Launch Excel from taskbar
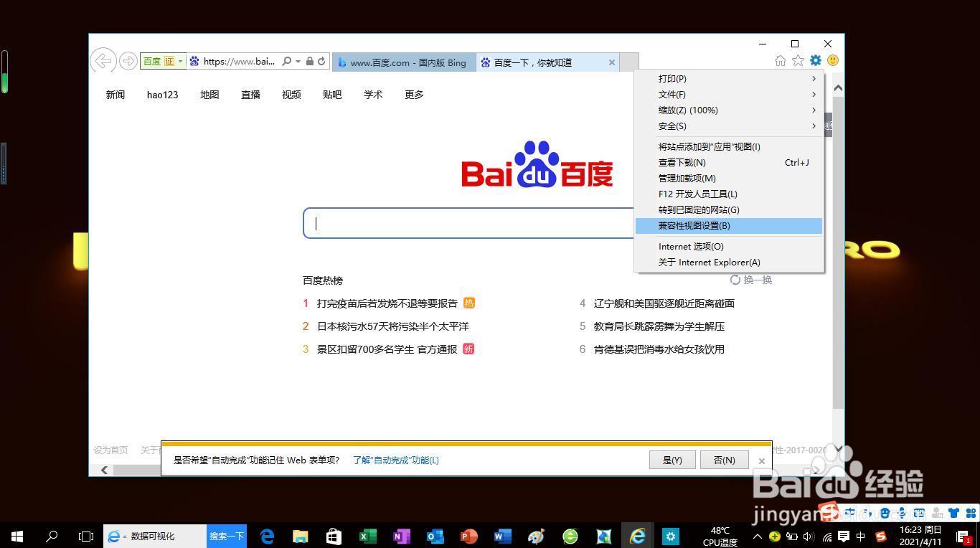 (368, 536)
